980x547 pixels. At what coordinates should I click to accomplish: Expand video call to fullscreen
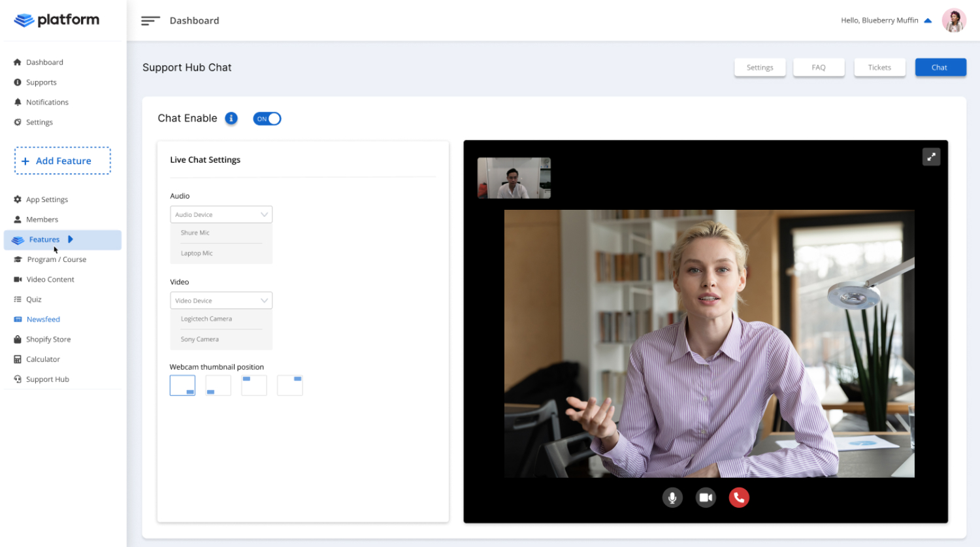pos(931,157)
